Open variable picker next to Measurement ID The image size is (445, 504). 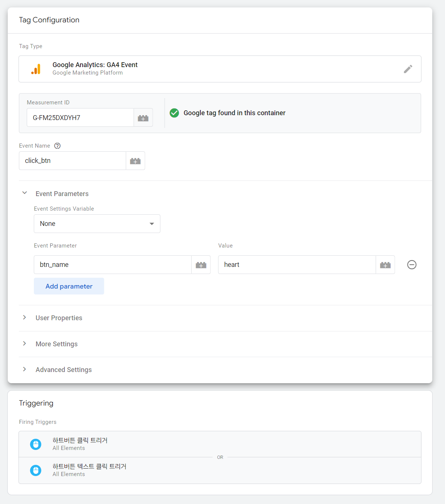click(x=143, y=118)
